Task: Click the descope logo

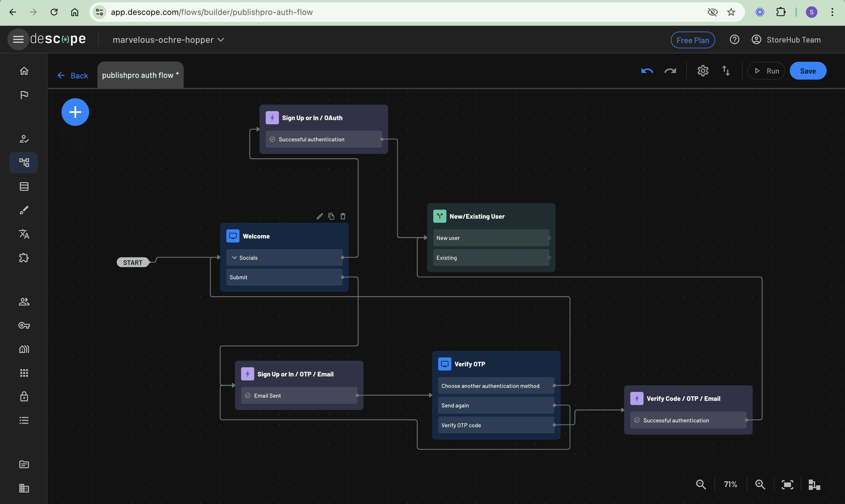Action: click(x=58, y=39)
